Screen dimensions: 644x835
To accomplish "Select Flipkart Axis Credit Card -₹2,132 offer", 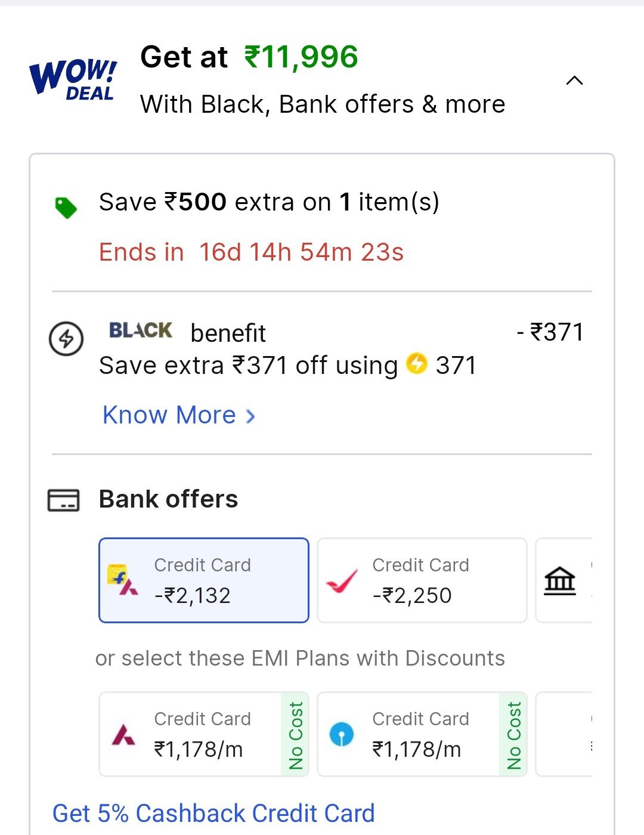I will (x=204, y=580).
